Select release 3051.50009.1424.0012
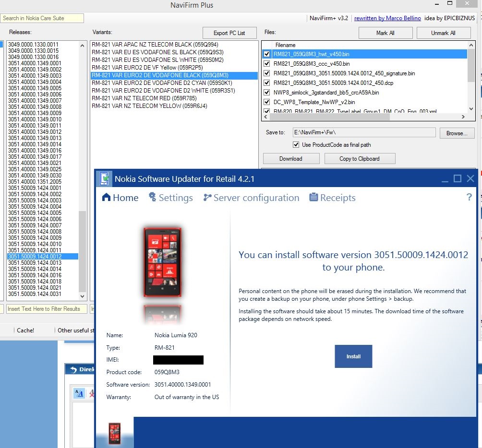The width and height of the screenshot is (482, 448). click(x=43, y=257)
